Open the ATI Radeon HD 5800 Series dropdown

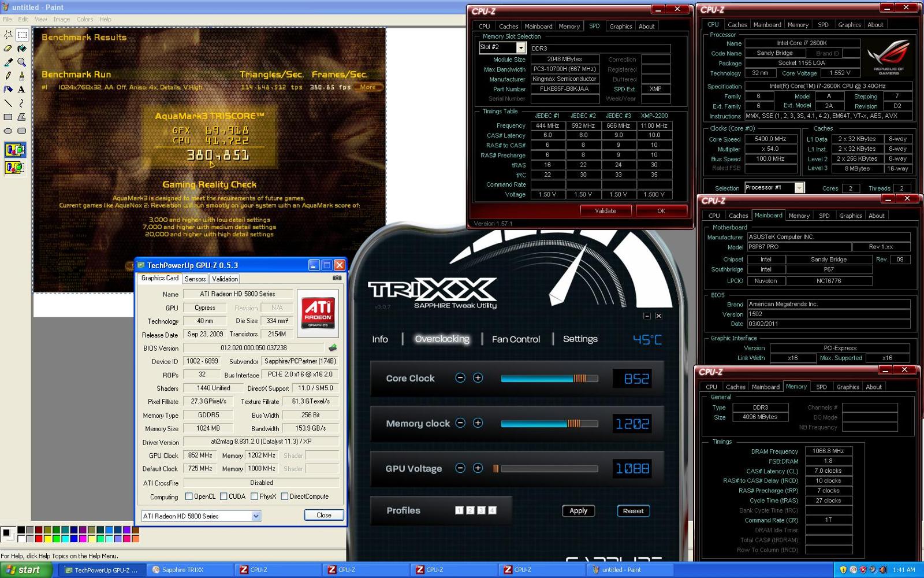pyautogui.click(x=256, y=516)
